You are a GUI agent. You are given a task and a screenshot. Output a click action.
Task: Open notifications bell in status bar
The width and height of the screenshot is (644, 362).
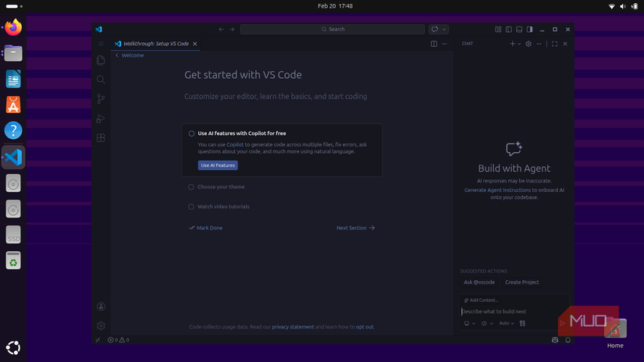(x=568, y=340)
